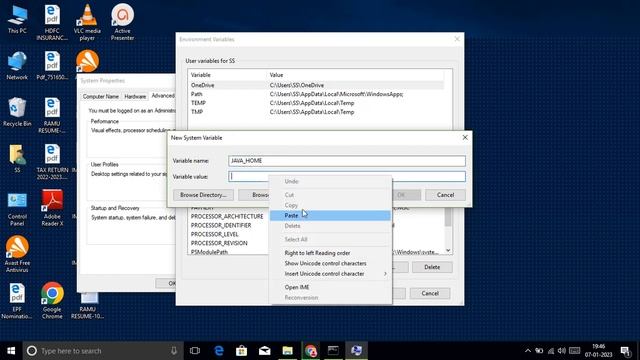The image size is (640, 360).
Task: Select PSModulePath system variable
Action: point(209,252)
